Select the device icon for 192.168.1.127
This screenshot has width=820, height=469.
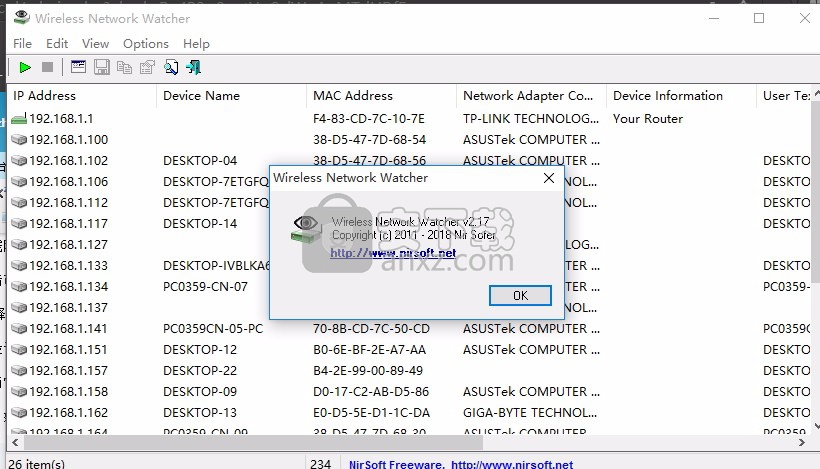19,245
